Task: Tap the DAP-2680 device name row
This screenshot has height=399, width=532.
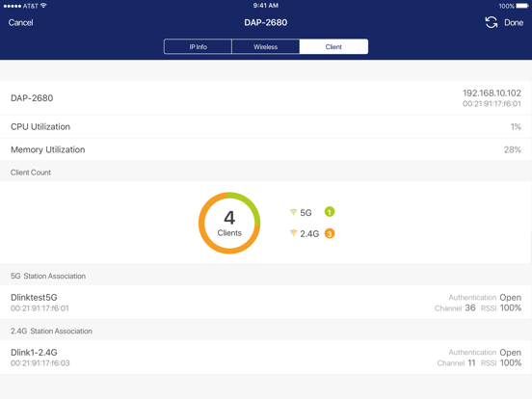Action: [x=266, y=98]
